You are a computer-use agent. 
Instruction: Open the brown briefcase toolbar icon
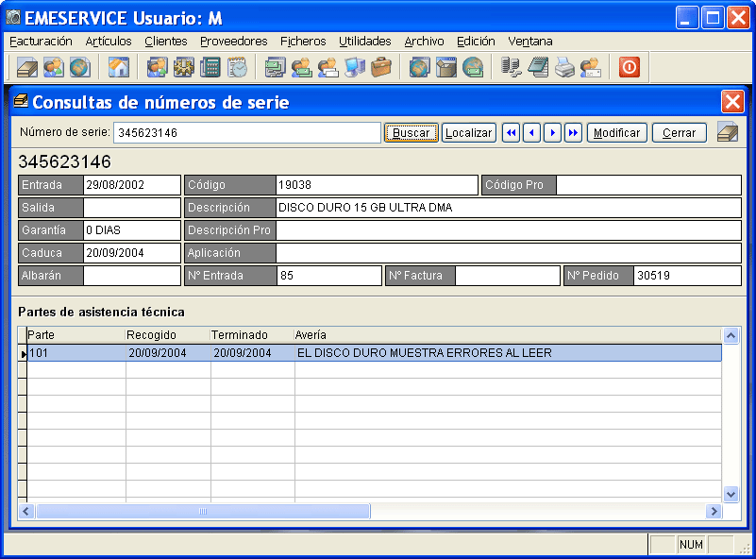(381, 67)
